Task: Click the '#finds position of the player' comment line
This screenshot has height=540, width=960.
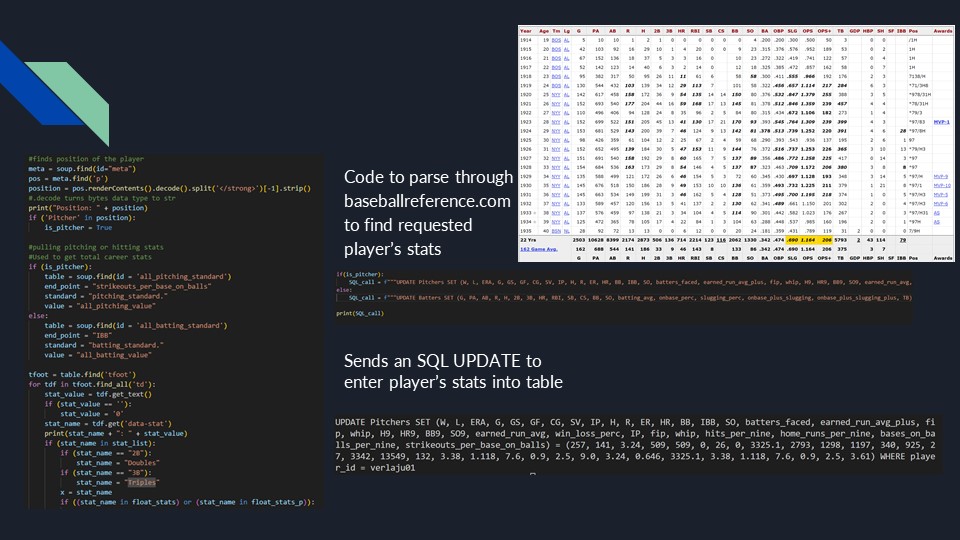Action: point(86,159)
